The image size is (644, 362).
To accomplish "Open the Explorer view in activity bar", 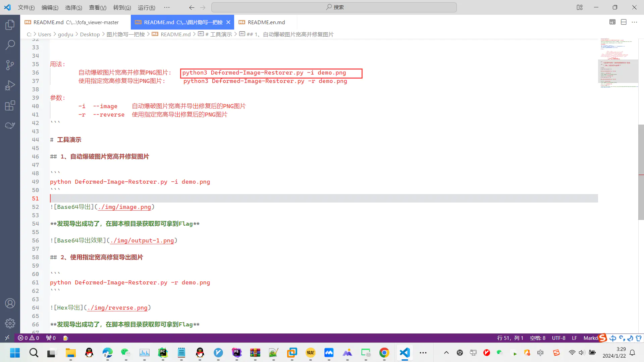I will tap(10, 25).
